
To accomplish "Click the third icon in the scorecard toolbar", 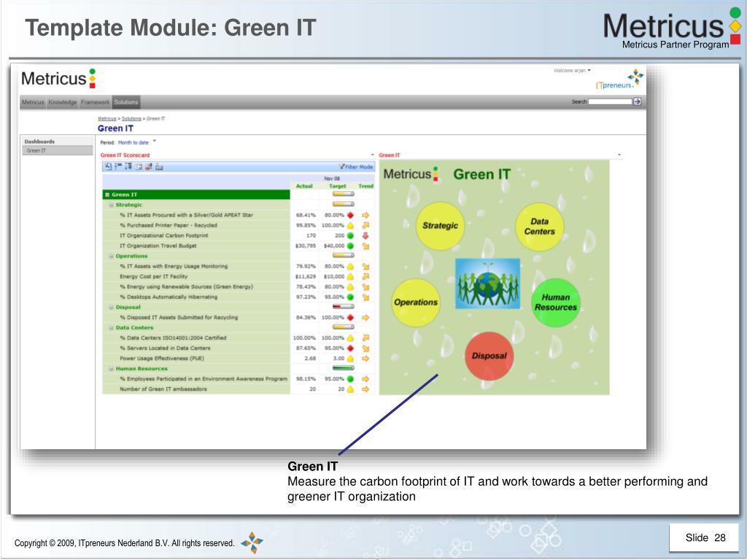I will tap(128, 167).
